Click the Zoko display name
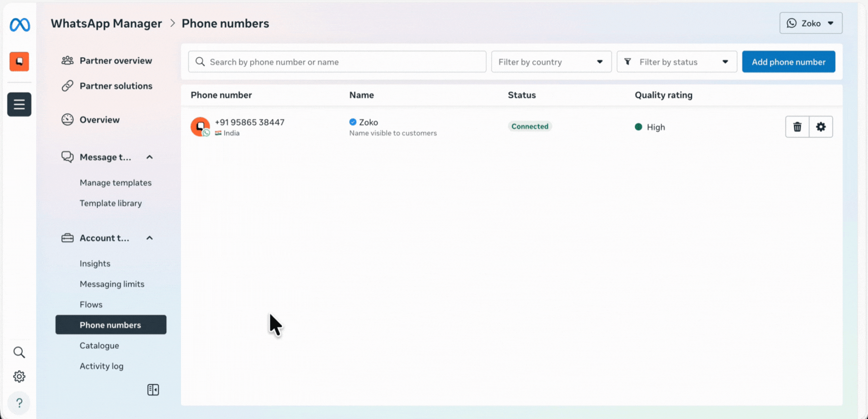868x419 pixels. tap(368, 122)
